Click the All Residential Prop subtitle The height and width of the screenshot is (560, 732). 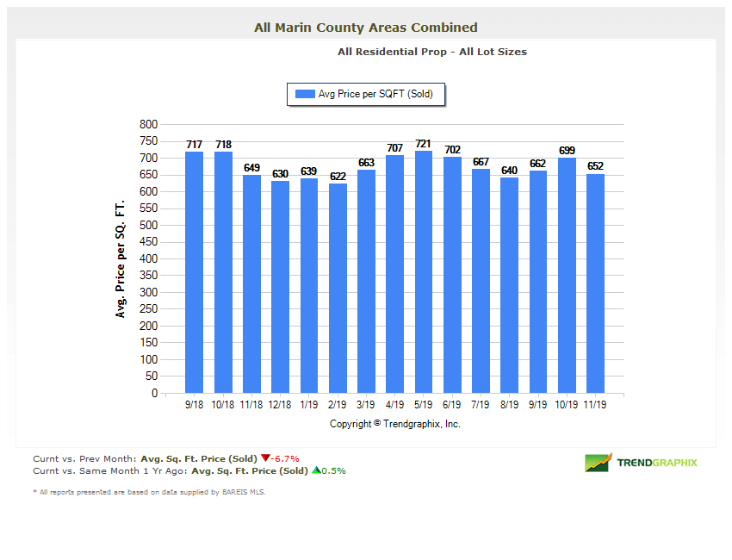[x=432, y=52]
